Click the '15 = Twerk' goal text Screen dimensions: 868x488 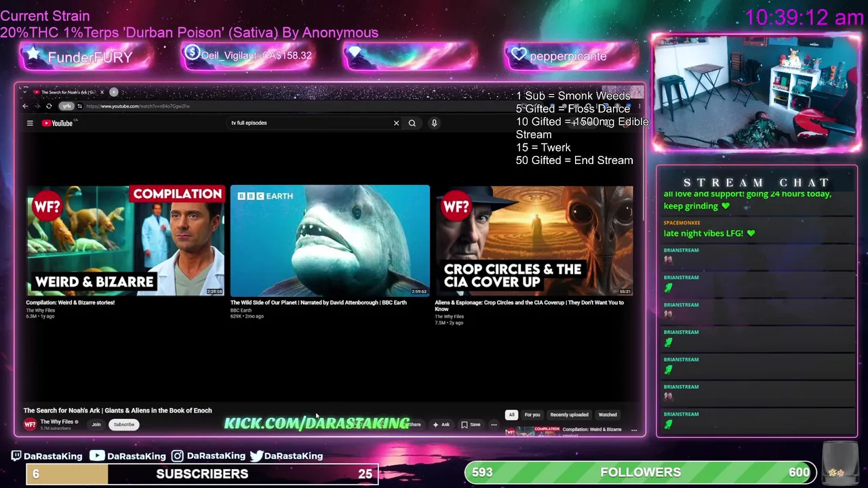point(543,148)
